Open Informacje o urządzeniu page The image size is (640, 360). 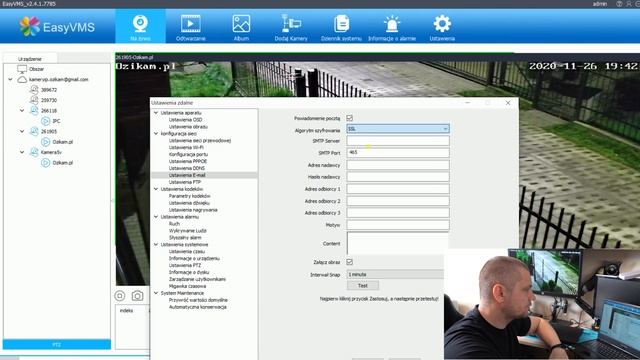click(x=194, y=259)
